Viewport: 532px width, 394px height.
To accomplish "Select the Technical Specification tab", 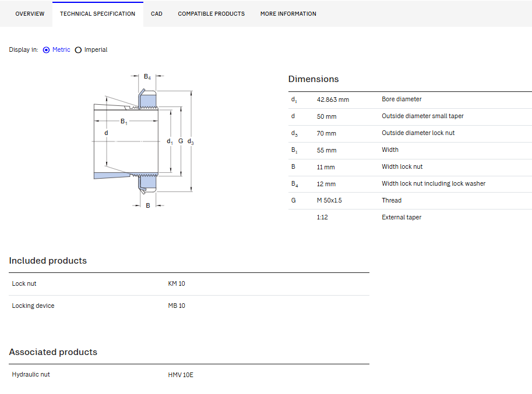I will (x=98, y=14).
